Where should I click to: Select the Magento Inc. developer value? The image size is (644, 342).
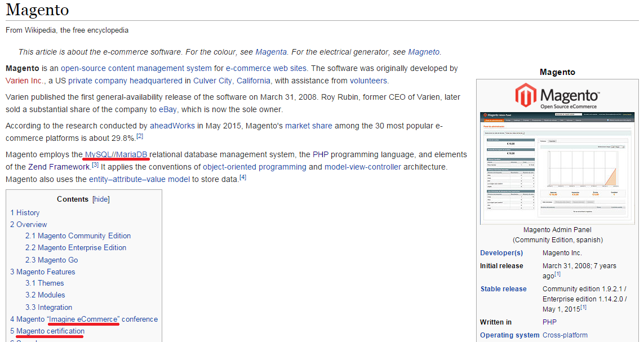[x=562, y=253]
